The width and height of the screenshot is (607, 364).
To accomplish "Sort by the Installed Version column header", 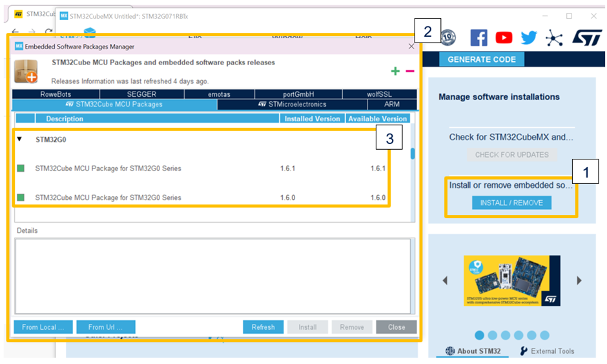I will coord(312,119).
